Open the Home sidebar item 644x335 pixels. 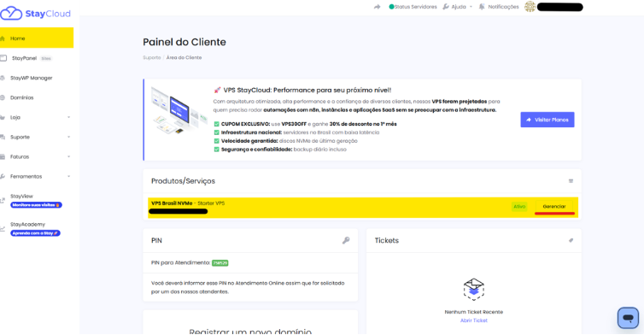[37, 38]
